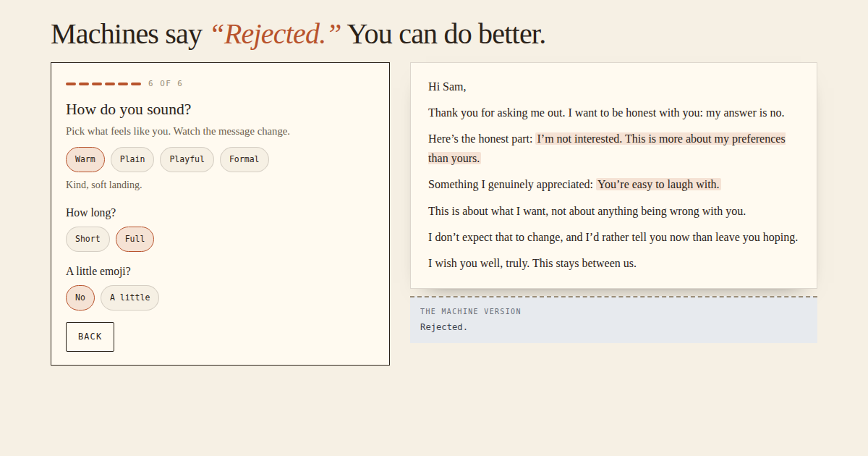
Task: Click 'THE MACHINE VERSION' label
Action: tap(470, 311)
